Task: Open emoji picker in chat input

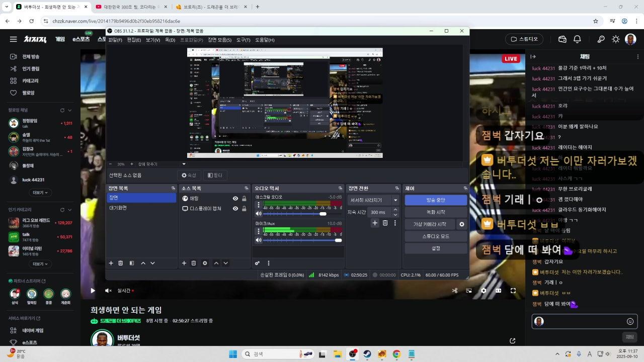Action: point(630,321)
